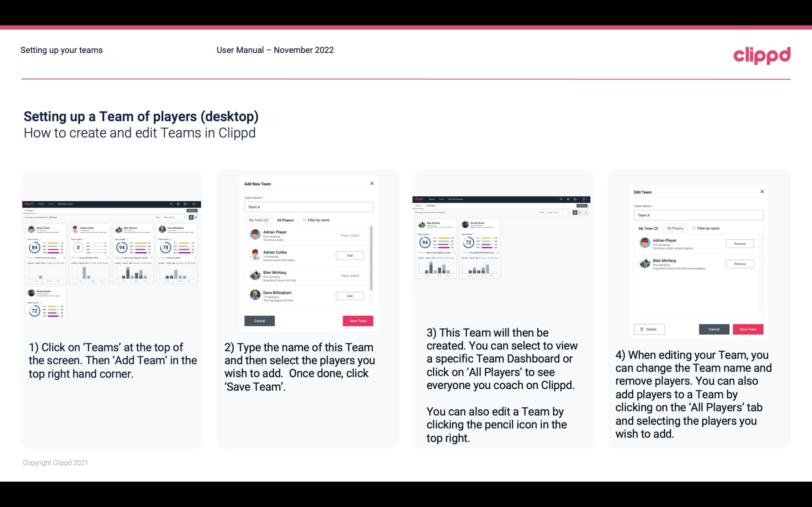Click the close X on Edit Team dialog

762,192
